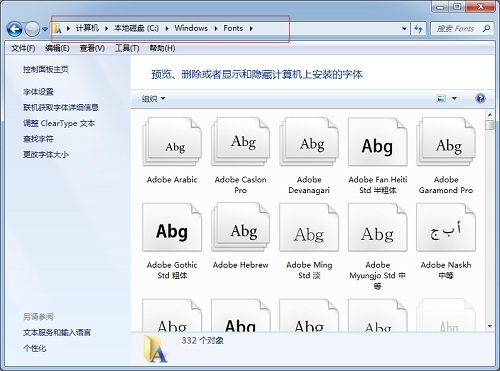Click the blue help question mark icon
500x371 pixels.
[480, 98]
